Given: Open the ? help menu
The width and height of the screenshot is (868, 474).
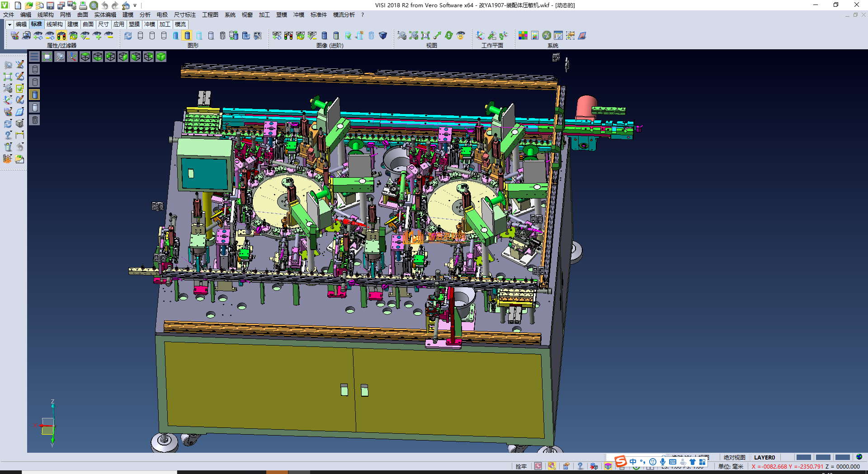Looking at the screenshot, I should pyautogui.click(x=362, y=15).
